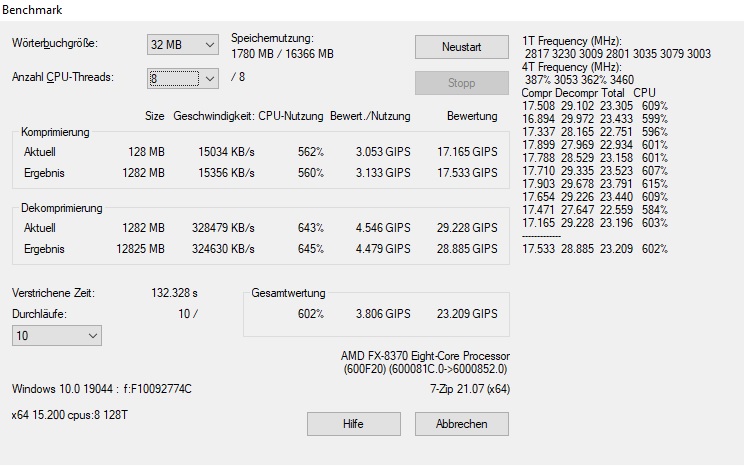
Task: Click the 7-Zip 21.07 (x64) version text
Action: click(x=468, y=388)
